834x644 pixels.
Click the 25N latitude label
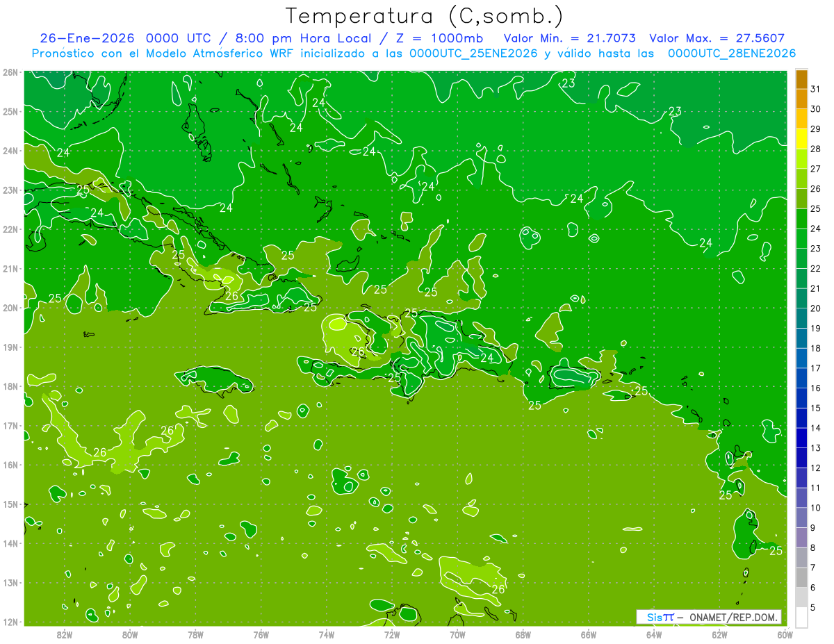(10, 111)
